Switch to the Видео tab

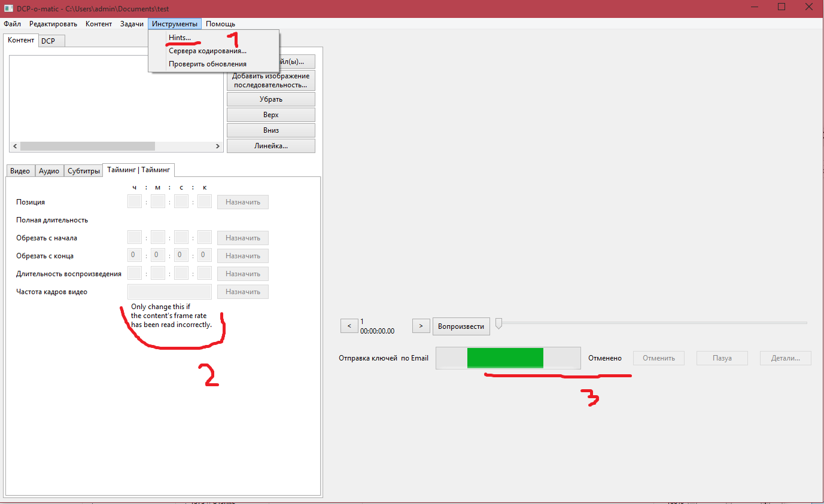click(20, 171)
